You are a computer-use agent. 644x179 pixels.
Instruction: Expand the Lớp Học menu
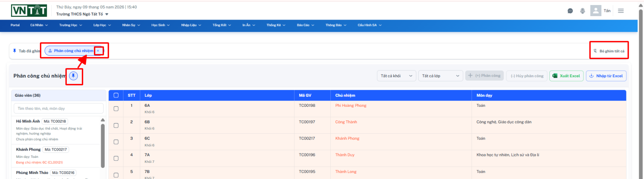point(102,25)
